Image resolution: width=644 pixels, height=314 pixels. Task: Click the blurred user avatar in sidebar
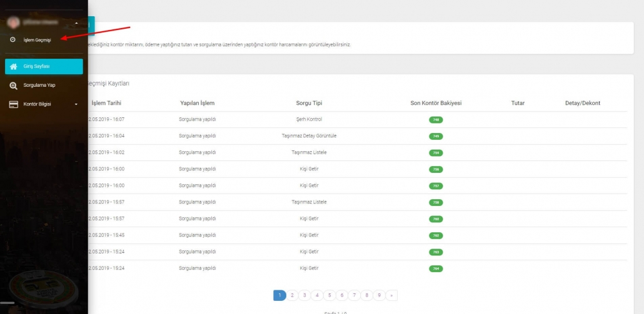click(x=12, y=22)
